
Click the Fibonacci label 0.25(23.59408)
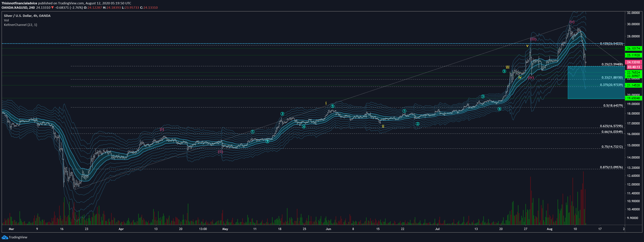(612, 64)
